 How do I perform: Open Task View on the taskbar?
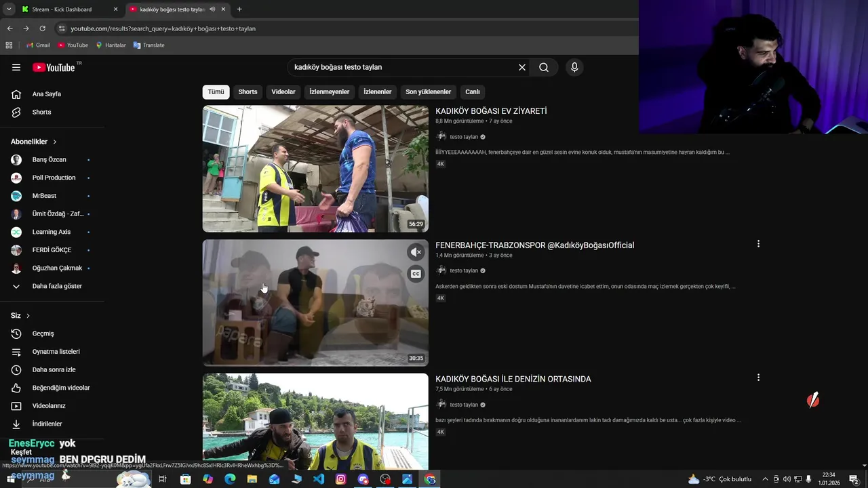(163, 479)
